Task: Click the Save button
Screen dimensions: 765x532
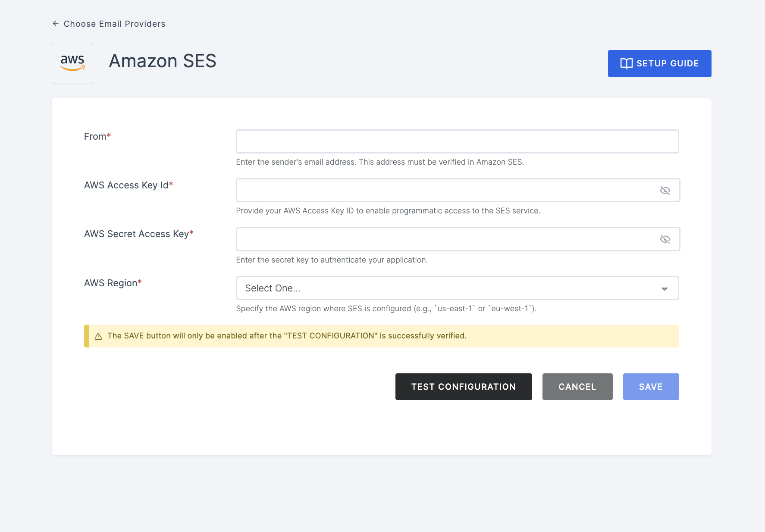Action: pyautogui.click(x=651, y=387)
